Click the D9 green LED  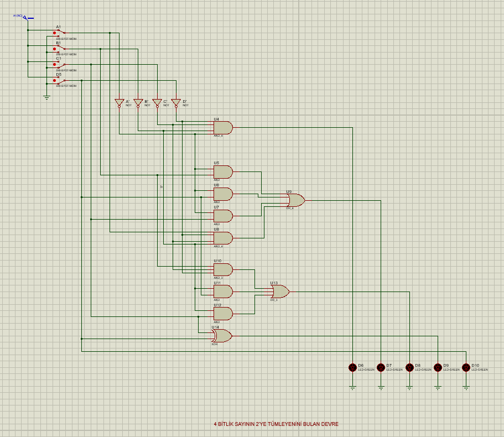pyautogui.click(x=438, y=367)
